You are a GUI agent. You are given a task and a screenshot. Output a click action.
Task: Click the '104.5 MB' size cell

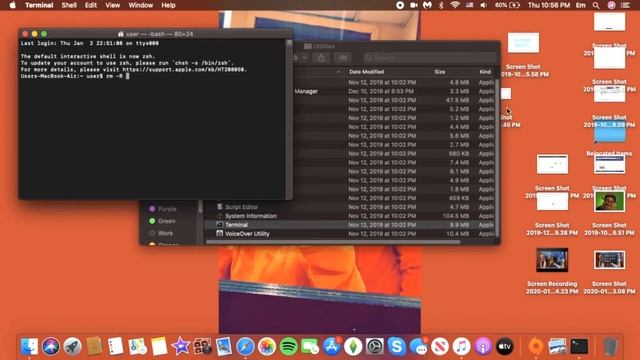(x=456, y=216)
